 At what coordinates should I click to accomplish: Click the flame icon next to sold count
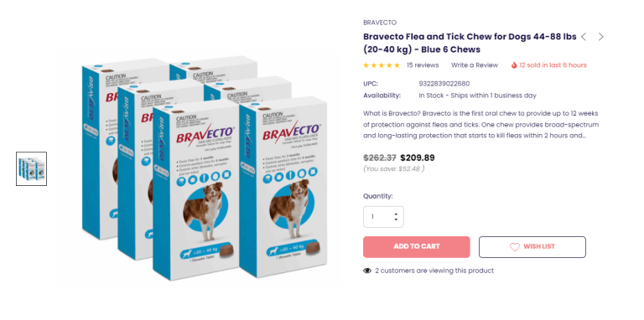point(514,65)
